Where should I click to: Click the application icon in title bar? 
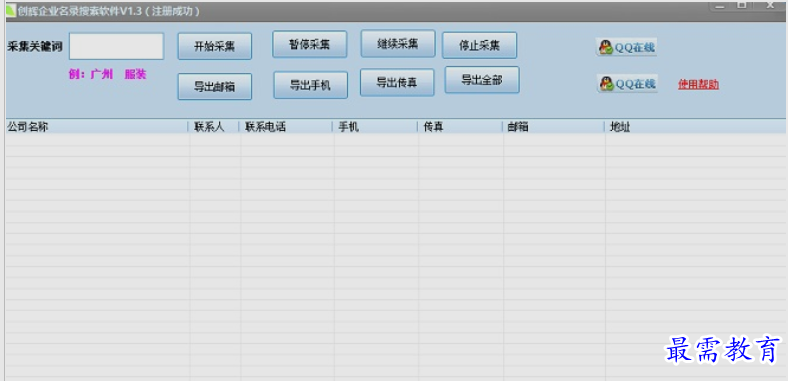coord(11,11)
